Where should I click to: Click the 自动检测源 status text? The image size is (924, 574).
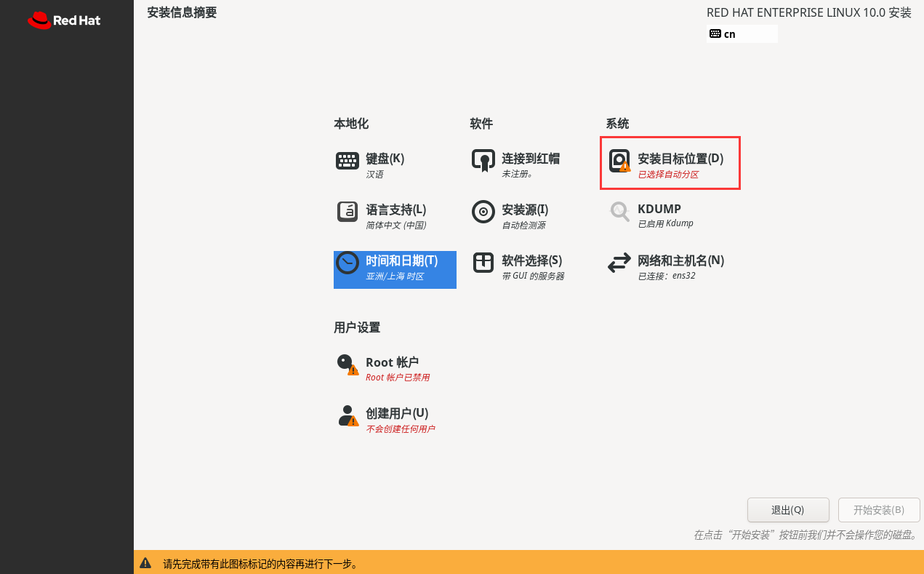coord(523,226)
